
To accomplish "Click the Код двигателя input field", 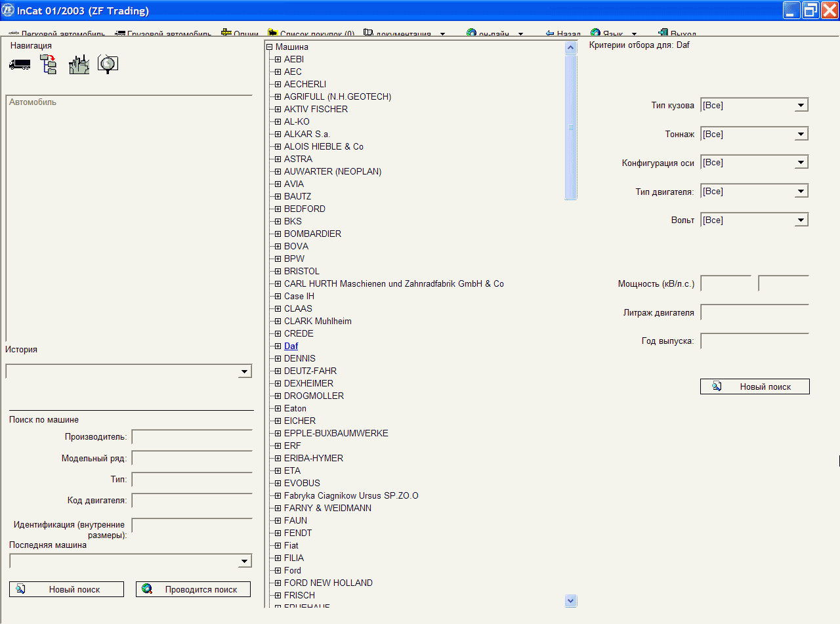I will coord(192,501).
